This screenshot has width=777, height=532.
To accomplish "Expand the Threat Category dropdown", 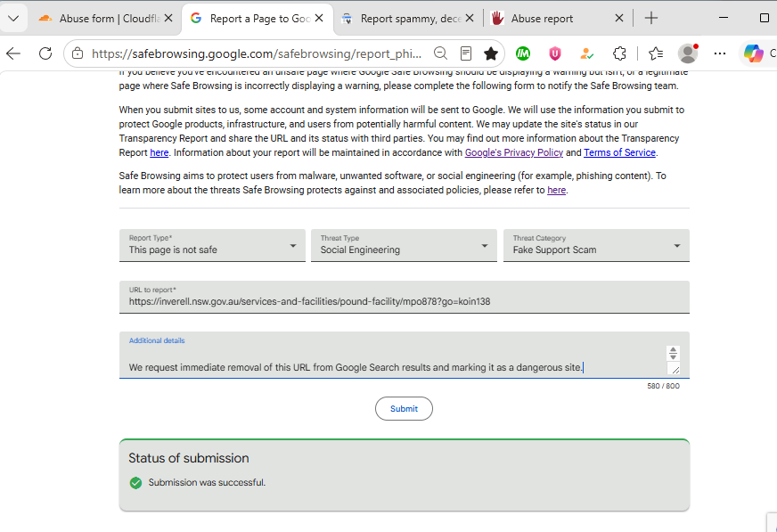I will click(x=596, y=245).
